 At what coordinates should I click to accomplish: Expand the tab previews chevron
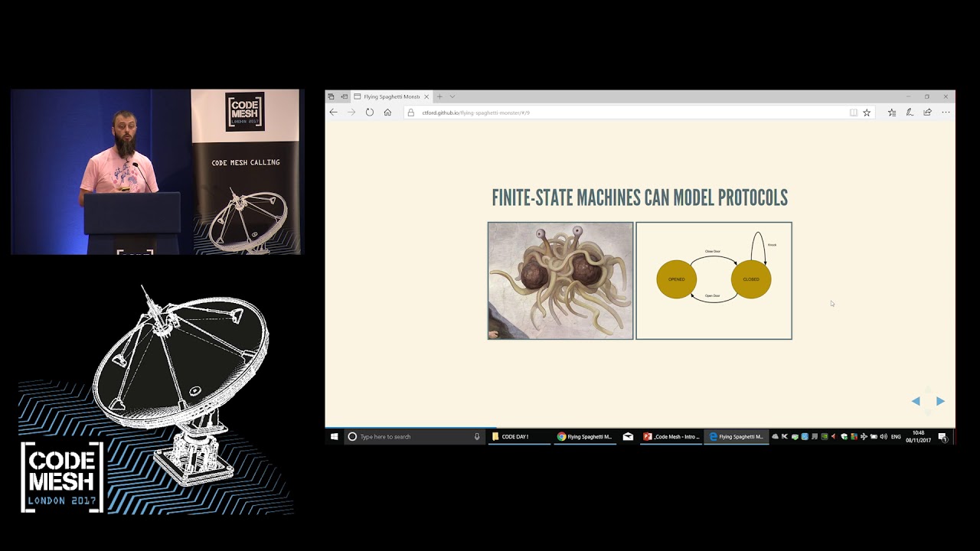click(x=452, y=96)
